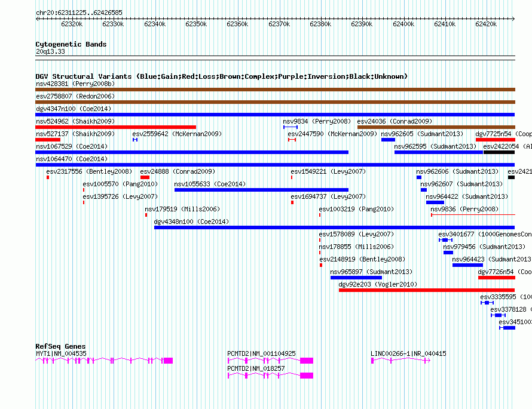Select the nsv979456 (Sudmant2013) variant label
This screenshot has height=409, width=532.
pos(485,247)
